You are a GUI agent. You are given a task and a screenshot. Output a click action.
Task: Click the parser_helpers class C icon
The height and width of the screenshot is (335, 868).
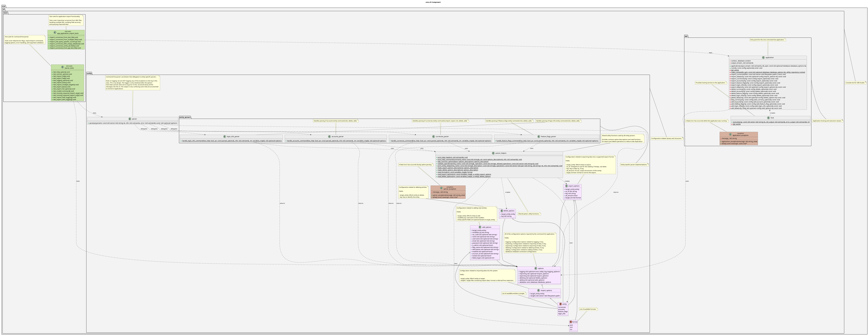493,153
